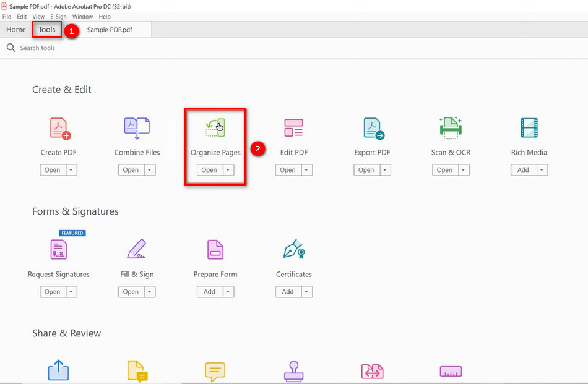Click the Request Signatures icon
The width and height of the screenshot is (588, 384).
click(x=59, y=249)
